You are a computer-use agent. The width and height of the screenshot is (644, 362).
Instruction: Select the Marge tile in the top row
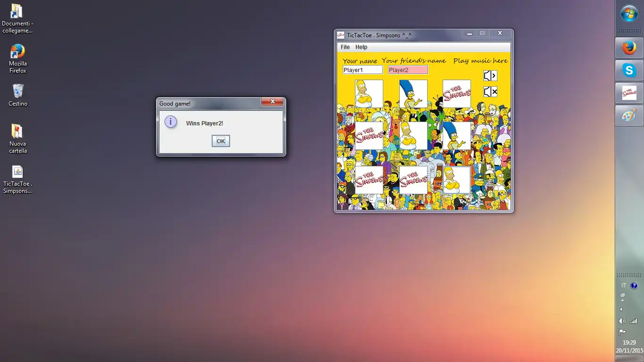(413, 94)
